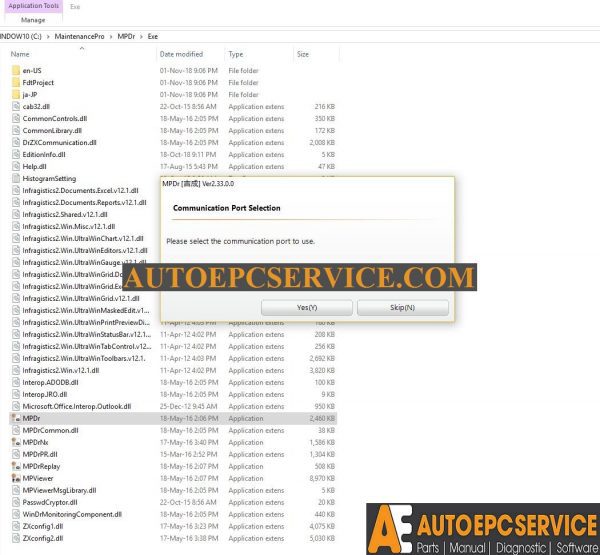Go to MPDr folder in address bar

(x=126, y=36)
